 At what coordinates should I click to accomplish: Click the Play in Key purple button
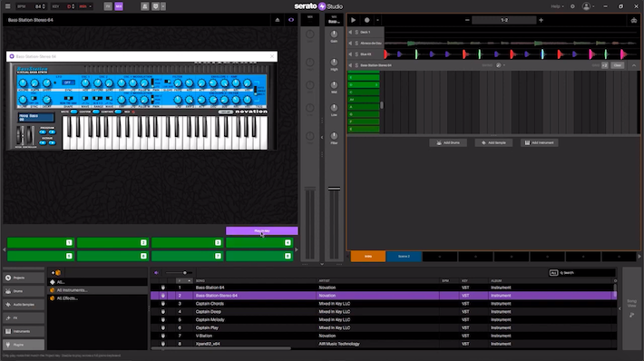point(261,230)
